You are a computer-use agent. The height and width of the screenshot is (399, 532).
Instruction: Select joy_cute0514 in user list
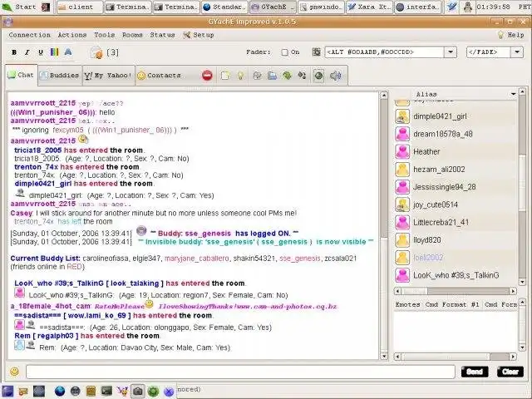(x=455, y=204)
